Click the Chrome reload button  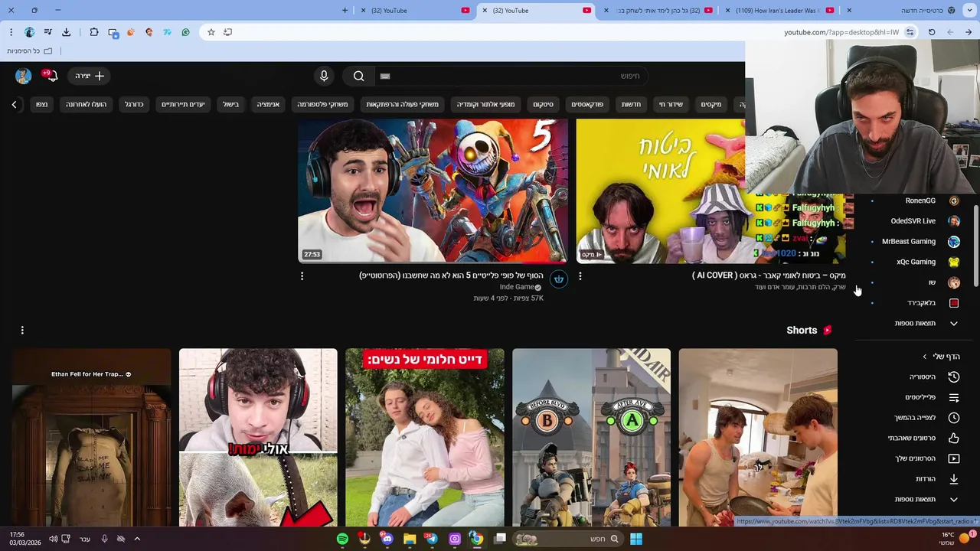pos(932,32)
